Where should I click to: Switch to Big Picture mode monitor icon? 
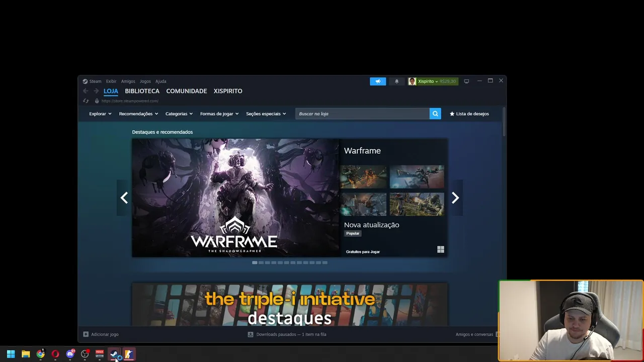tap(466, 81)
